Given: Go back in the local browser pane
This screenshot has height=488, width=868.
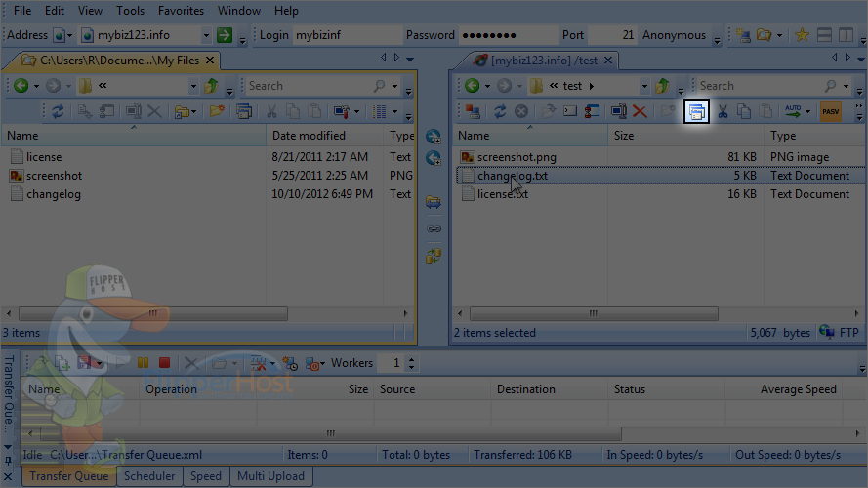Looking at the screenshot, I should point(21,86).
